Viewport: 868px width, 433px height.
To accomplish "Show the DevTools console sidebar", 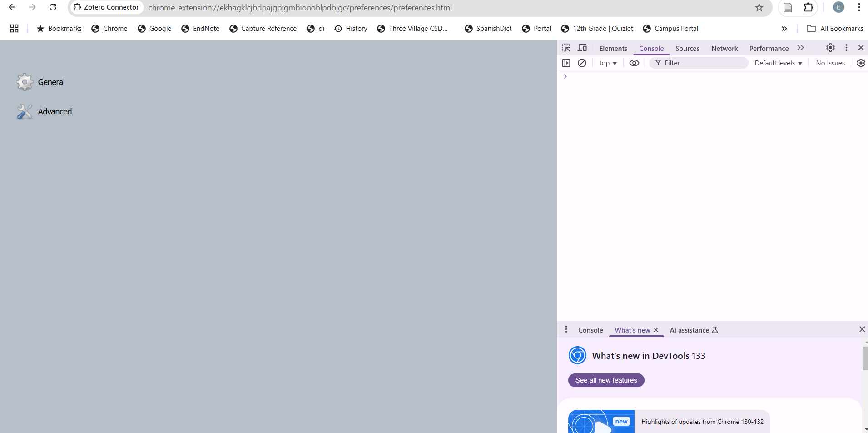I will [x=566, y=63].
